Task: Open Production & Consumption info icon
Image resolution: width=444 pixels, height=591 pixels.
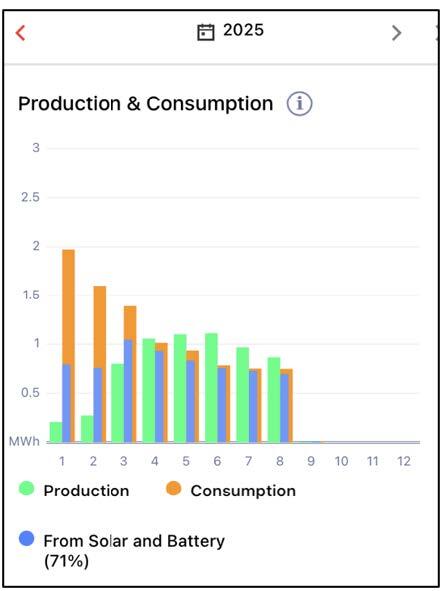Action: (299, 103)
